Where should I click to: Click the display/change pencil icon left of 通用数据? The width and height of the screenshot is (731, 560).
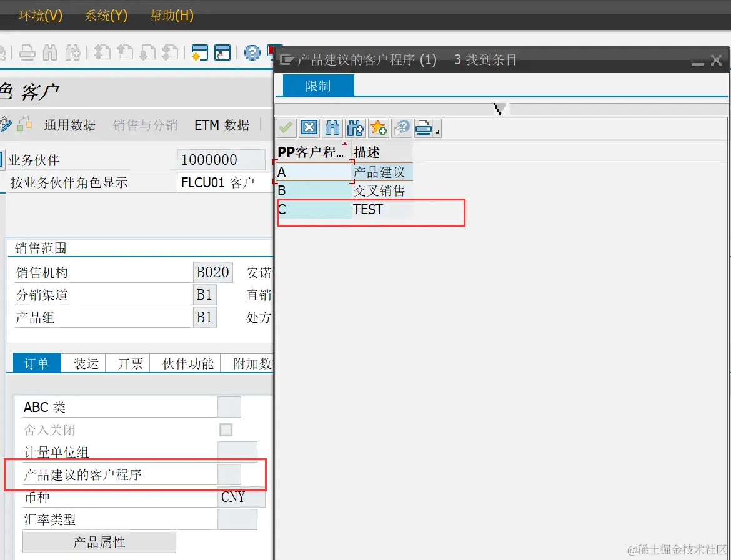pyautogui.click(x=6, y=124)
